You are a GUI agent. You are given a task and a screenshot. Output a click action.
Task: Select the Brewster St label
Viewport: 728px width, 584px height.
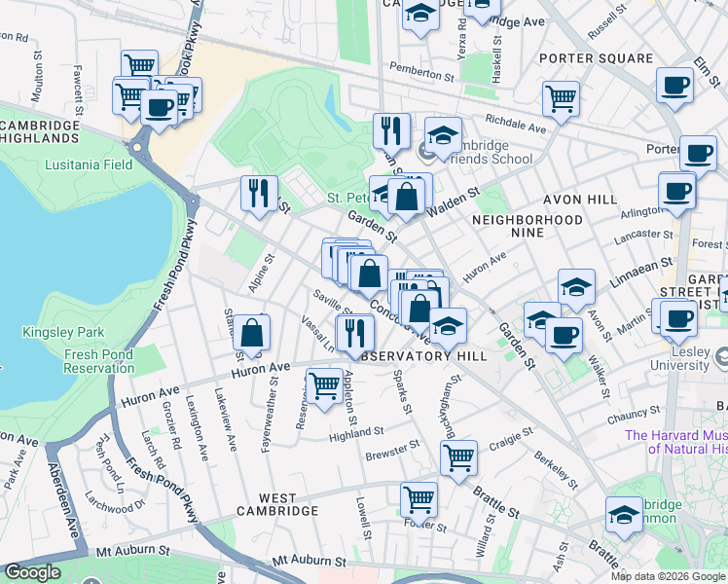click(392, 451)
